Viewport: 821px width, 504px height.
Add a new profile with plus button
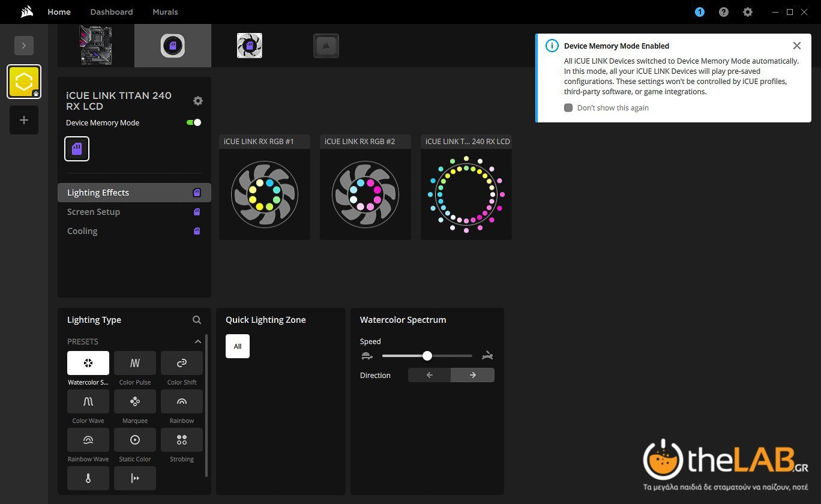pos(24,120)
